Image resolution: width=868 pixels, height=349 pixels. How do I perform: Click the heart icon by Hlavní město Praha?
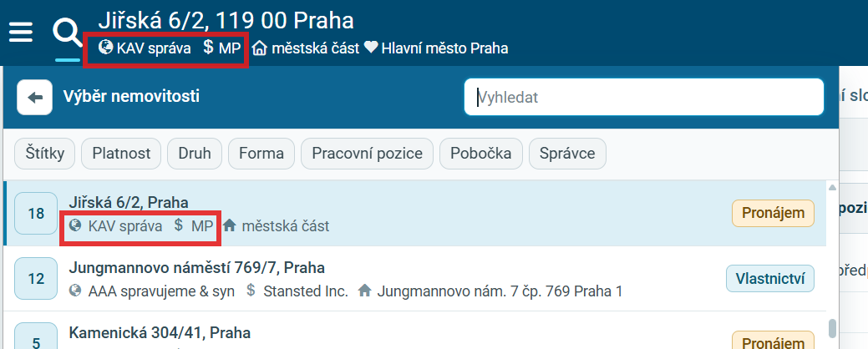tap(371, 48)
